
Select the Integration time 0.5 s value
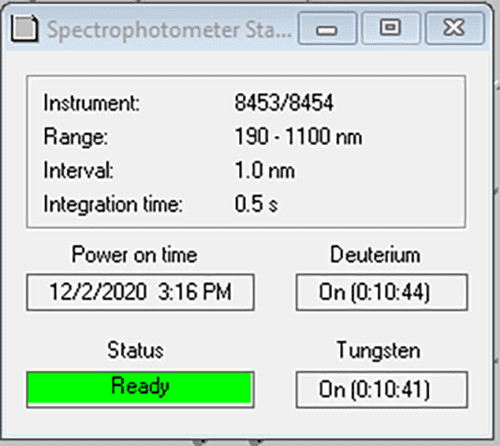(256, 204)
